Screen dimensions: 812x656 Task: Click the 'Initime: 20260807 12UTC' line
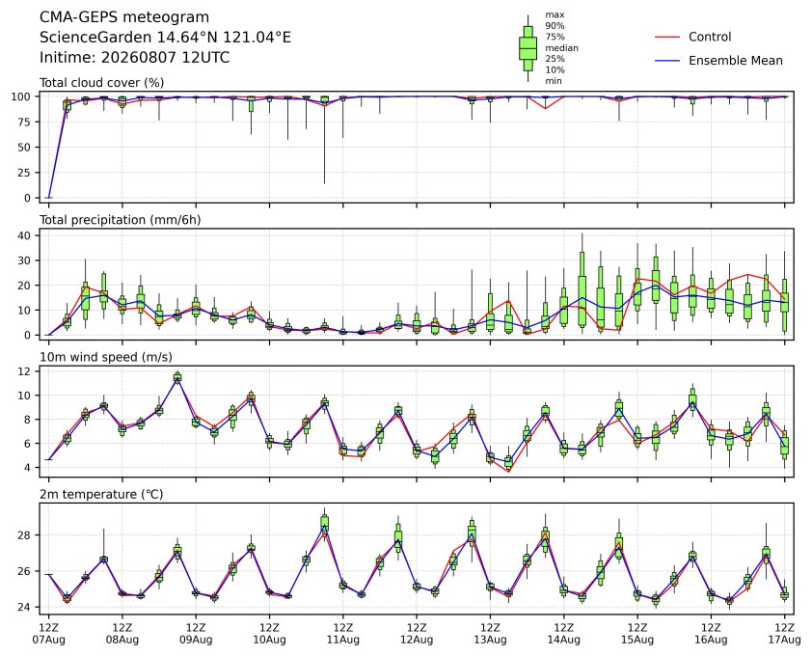click(x=135, y=57)
